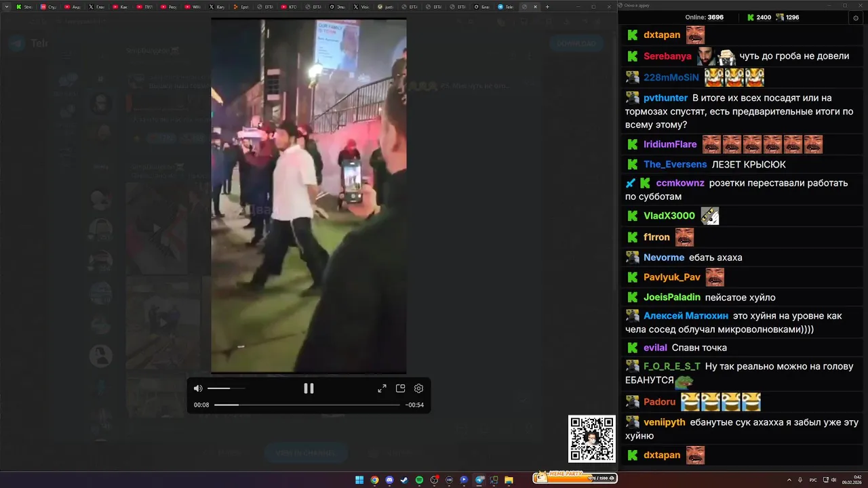Click username IridiumFlare in chat
868x488 pixels.
[670, 144]
